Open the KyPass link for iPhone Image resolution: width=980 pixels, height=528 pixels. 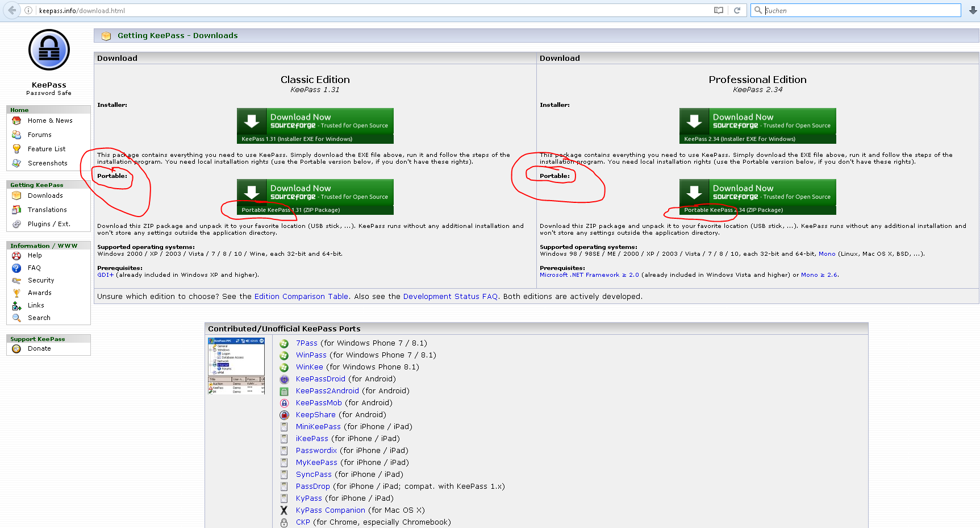pyautogui.click(x=309, y=498)
